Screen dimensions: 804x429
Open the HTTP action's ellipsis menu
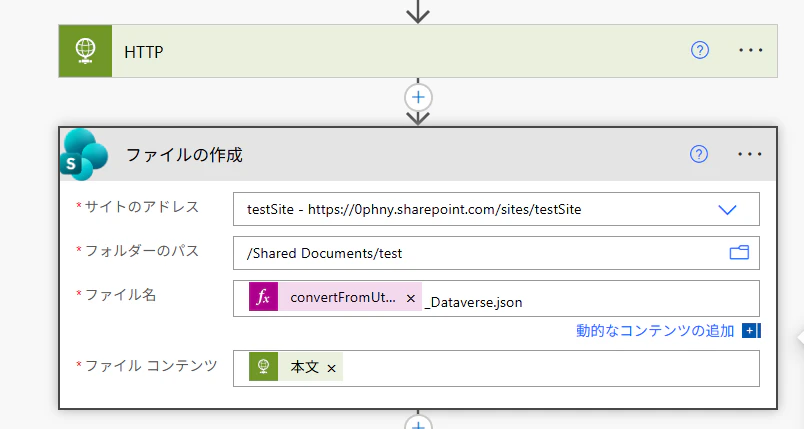(x=751, y=50)
